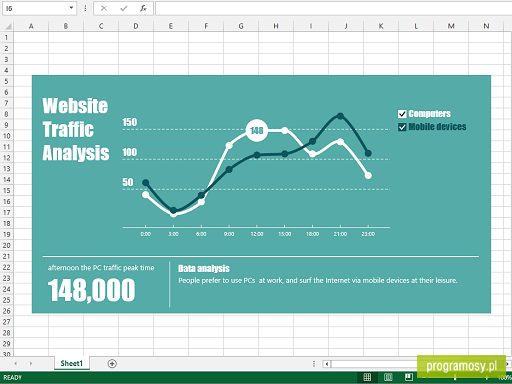Switch to the Sheet1 tab
512x384 pixels.
72,363
